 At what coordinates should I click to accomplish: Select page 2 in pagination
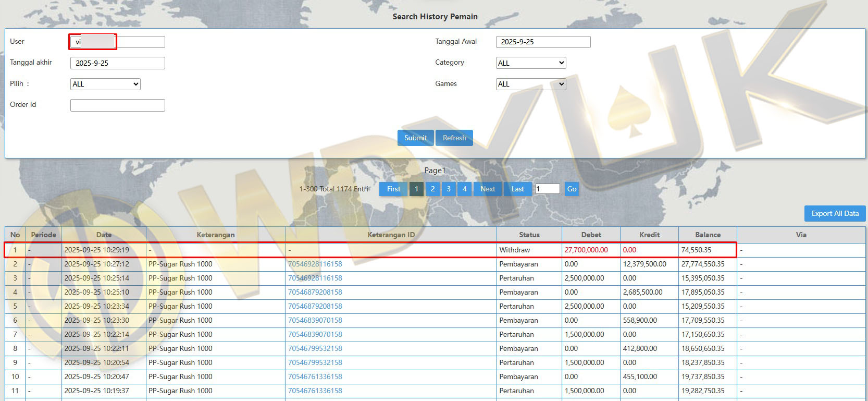pos(432,189)
